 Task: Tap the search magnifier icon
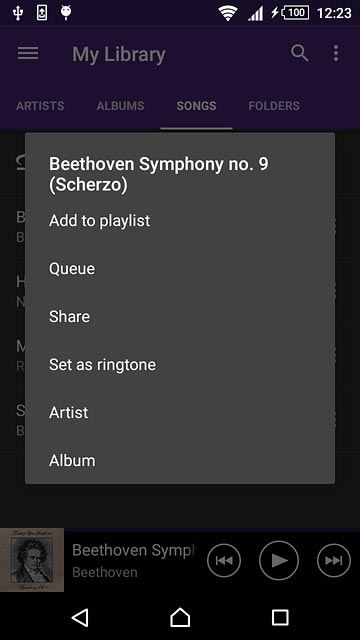(300, 53)
